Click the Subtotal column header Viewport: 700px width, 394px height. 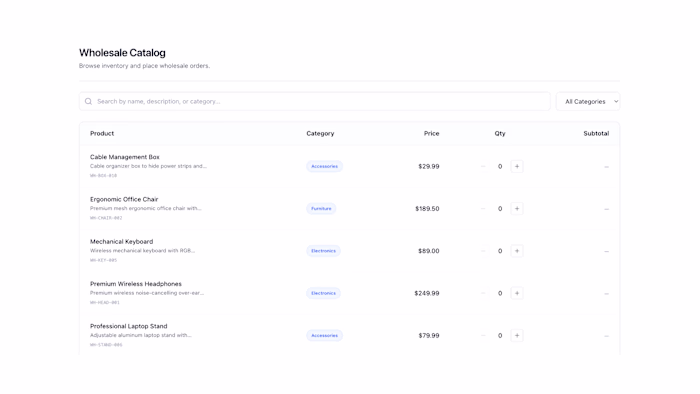[596, 133]
